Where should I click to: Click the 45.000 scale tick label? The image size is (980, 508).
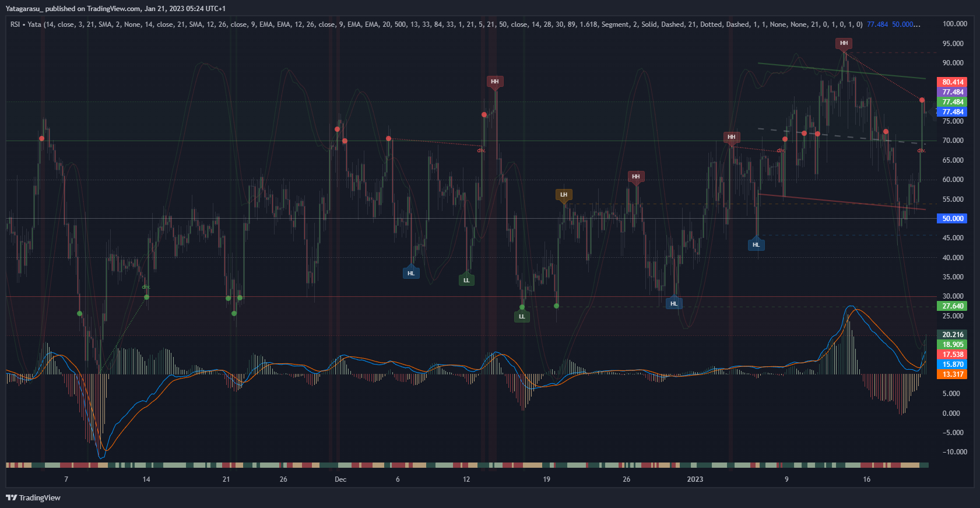coord(953,238)
